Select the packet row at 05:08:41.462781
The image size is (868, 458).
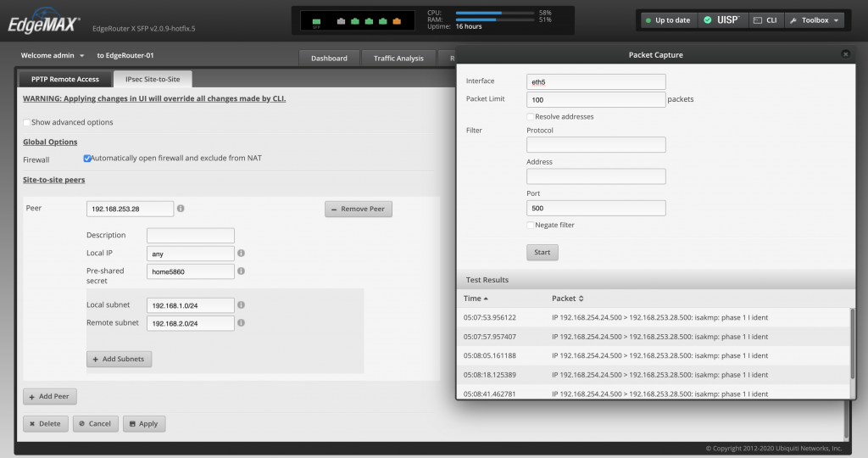[654, 392]
